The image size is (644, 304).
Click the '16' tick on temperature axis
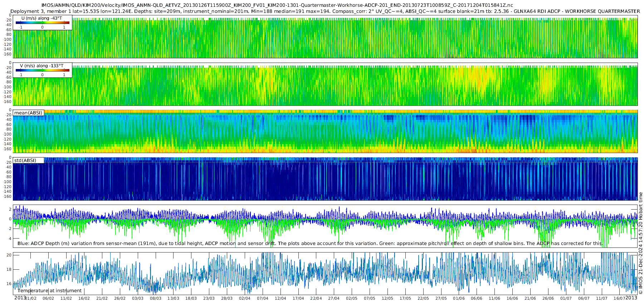(x=9, y=284)
